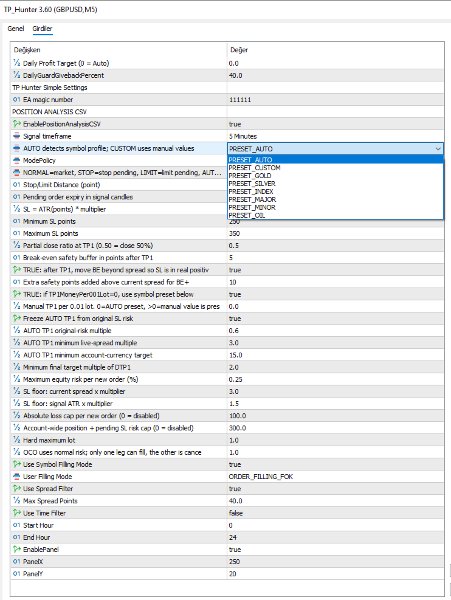Select the 'Maximum equity risk per new order' row
This screenshot has height=600, width=451.
pos(227,379)
